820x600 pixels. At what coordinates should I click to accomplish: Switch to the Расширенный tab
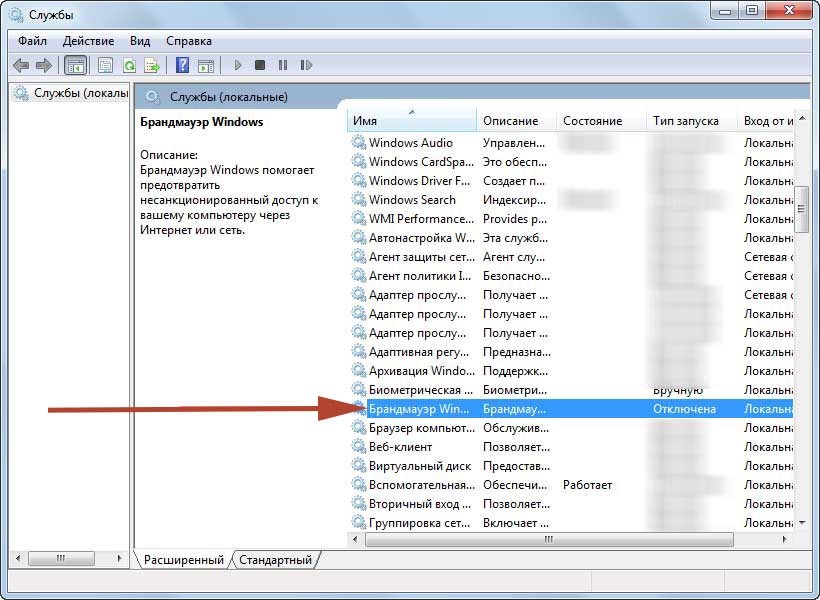point(183,560)
